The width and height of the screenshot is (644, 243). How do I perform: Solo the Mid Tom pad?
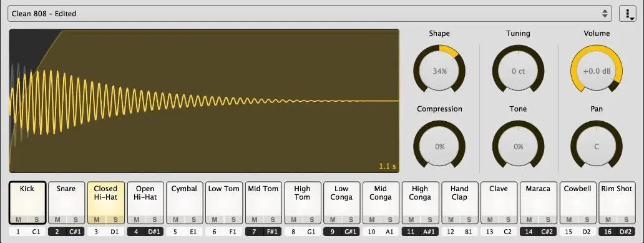pos(273,219)
